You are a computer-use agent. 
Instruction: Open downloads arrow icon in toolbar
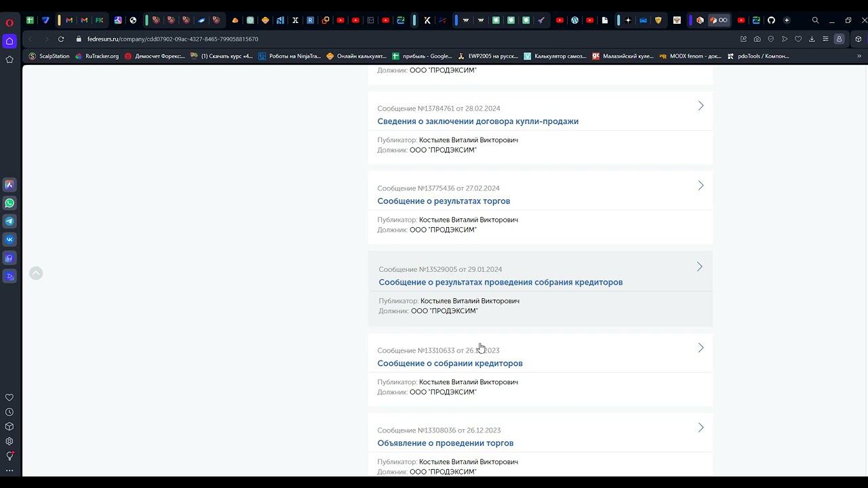(812, 39)
